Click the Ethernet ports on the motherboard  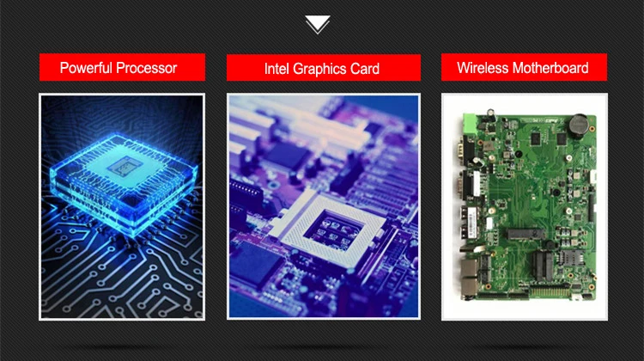coord(470,278)
